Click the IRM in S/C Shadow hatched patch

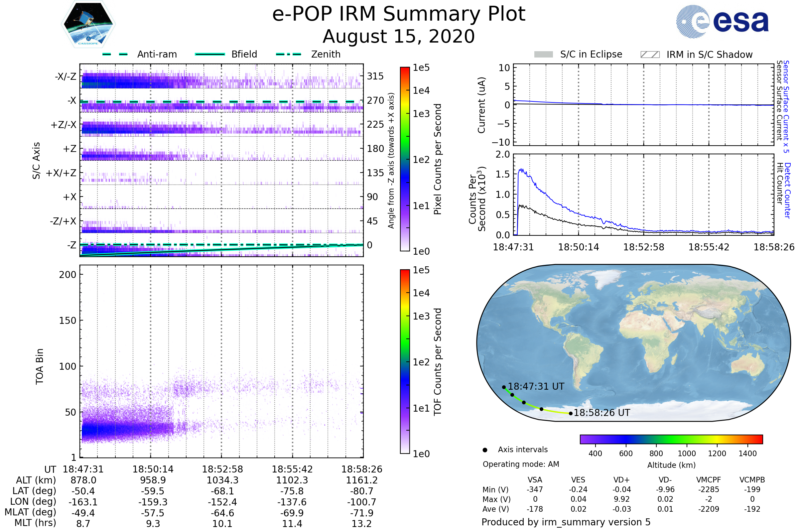(x=650, y=55)
